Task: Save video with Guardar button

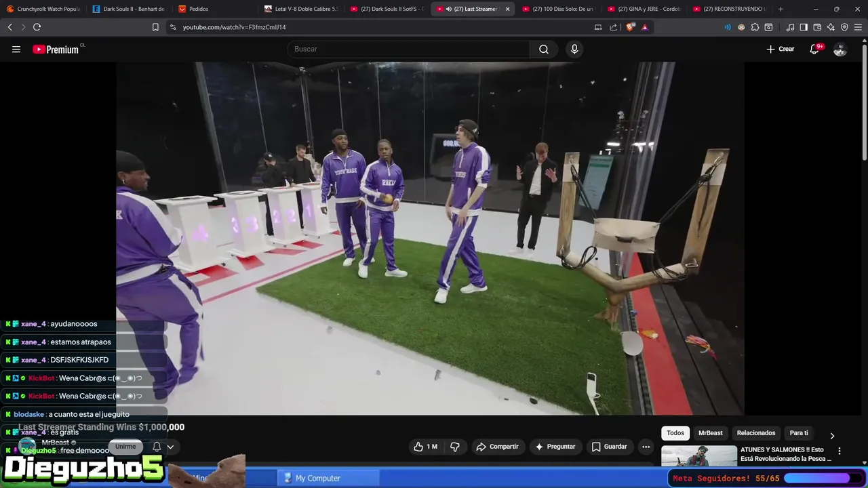Action: [609, 447]
